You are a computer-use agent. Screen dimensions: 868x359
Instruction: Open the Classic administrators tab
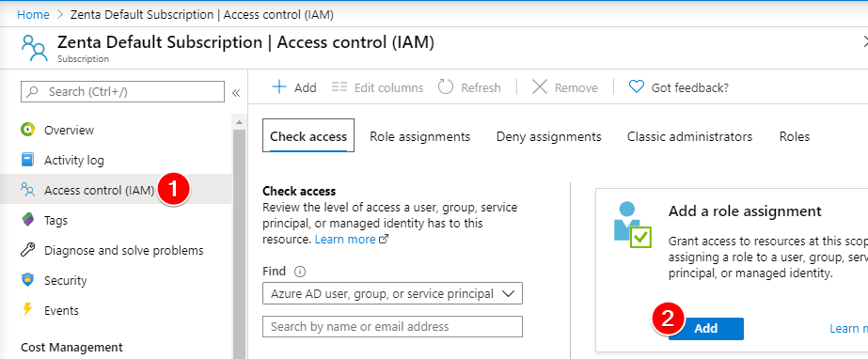pos(689,136)
